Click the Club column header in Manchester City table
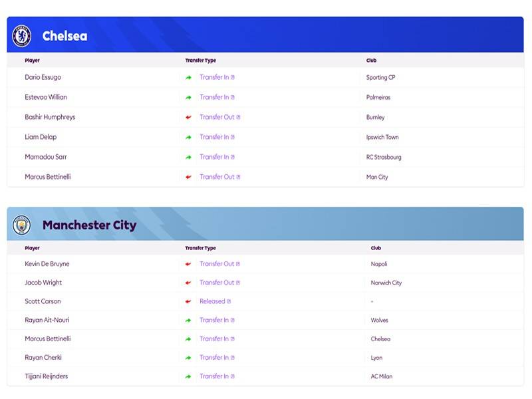 click(376, 248)
